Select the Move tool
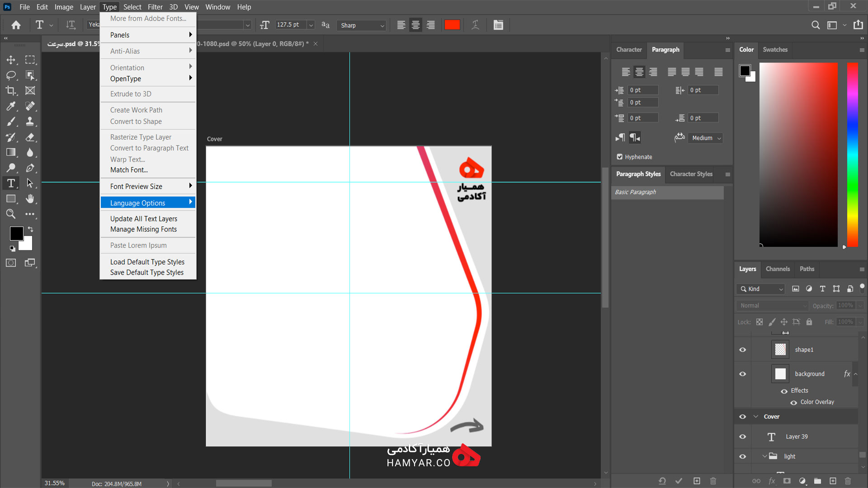Screen dimensions: 868x488 [x=11, y=60]
